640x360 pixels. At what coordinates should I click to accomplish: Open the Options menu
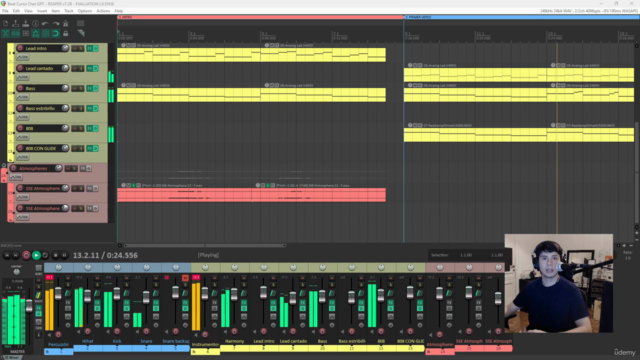pyautogui.click(x=84, y=11)
